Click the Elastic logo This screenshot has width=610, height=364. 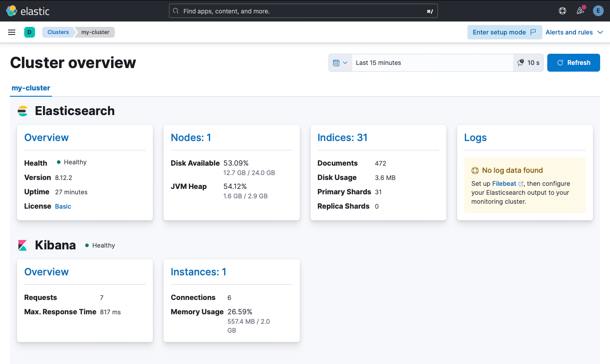[28, 11]
